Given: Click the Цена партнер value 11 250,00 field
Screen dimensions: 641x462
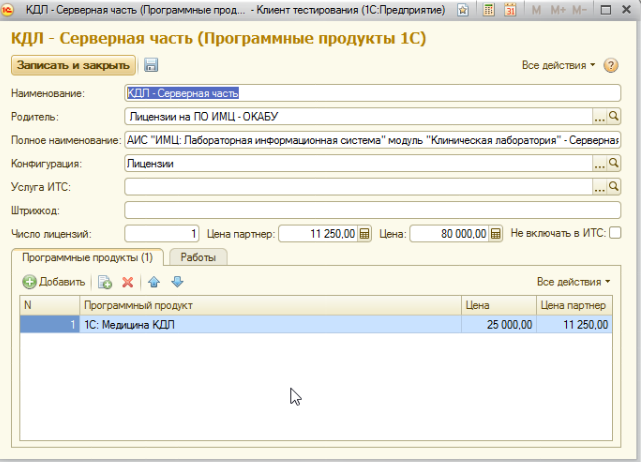Looking at the screenshot, I should click(318, 234).
